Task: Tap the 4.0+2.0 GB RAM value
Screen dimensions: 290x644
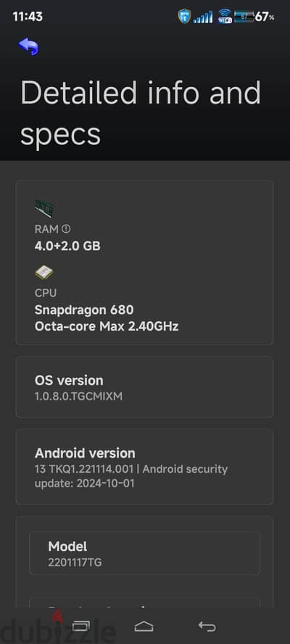Action: [67, 246]
